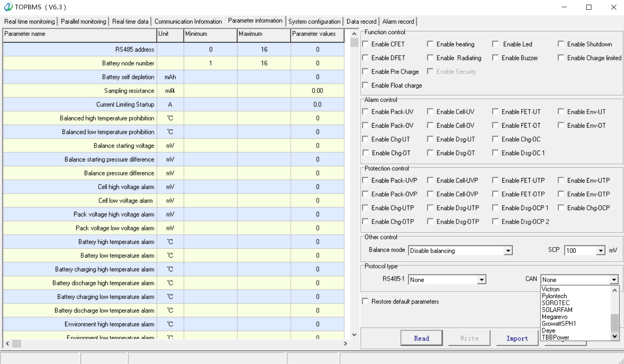
Task: Click the grayed Write button
Action: pyautogui.click(x=469, y=338)
